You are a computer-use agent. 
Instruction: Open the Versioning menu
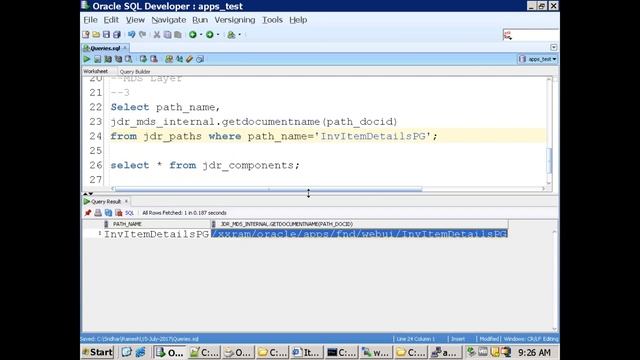click(235, 20)
